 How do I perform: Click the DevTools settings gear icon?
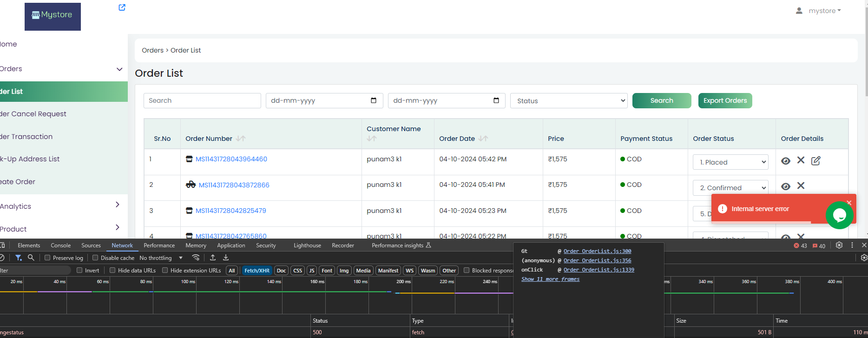pyautogui.click(x=839, y=245)
